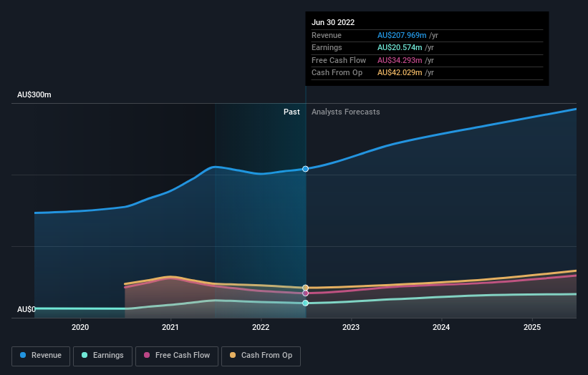Click the Earnings row label in tooltip
This screenshot has height=375, width=588.
327,47
